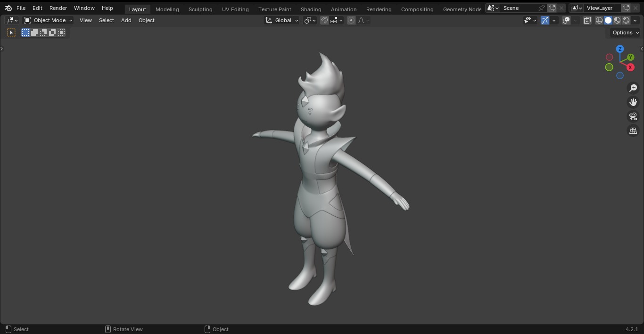The width and height of the screenshot is (644, 334).
Task: Toggle proportional editing
Action: click(x=351, y=20)
